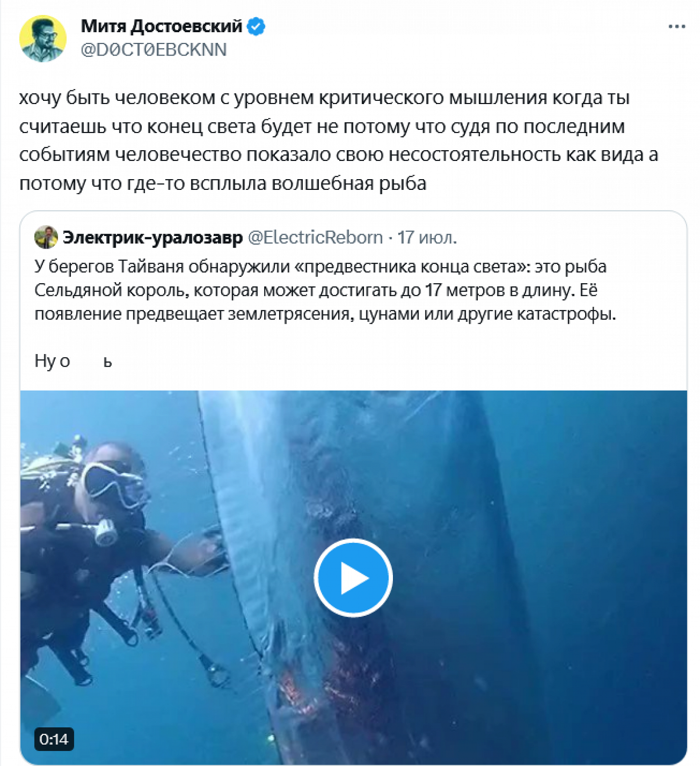
Task: Click the Электрик-уралозавр small avatar
Action: [x=46, y=237]
